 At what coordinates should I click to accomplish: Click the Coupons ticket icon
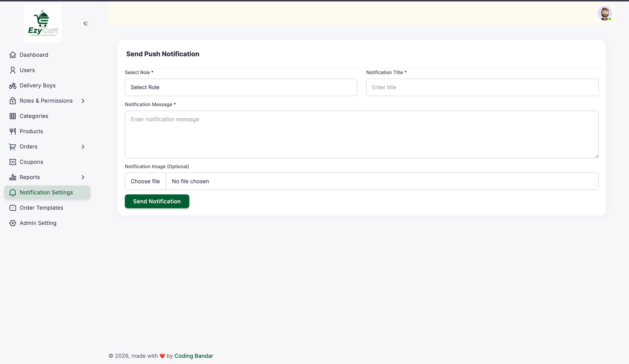tap(13, 162)
